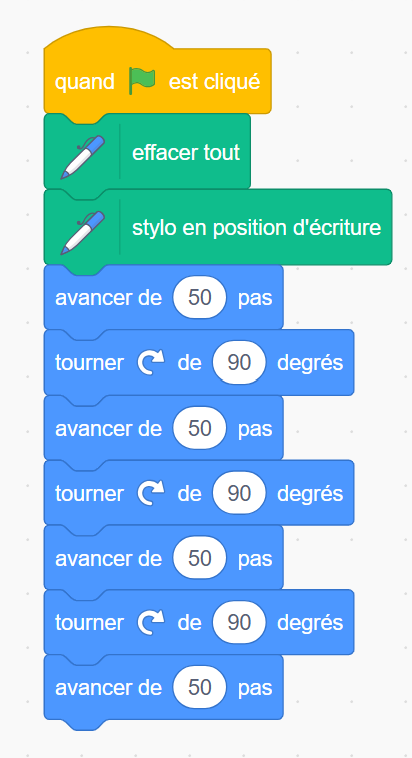Click the stylo en position d'écriture label
Viewport: 412px width, 758px height.
click(x=257, y=228)
